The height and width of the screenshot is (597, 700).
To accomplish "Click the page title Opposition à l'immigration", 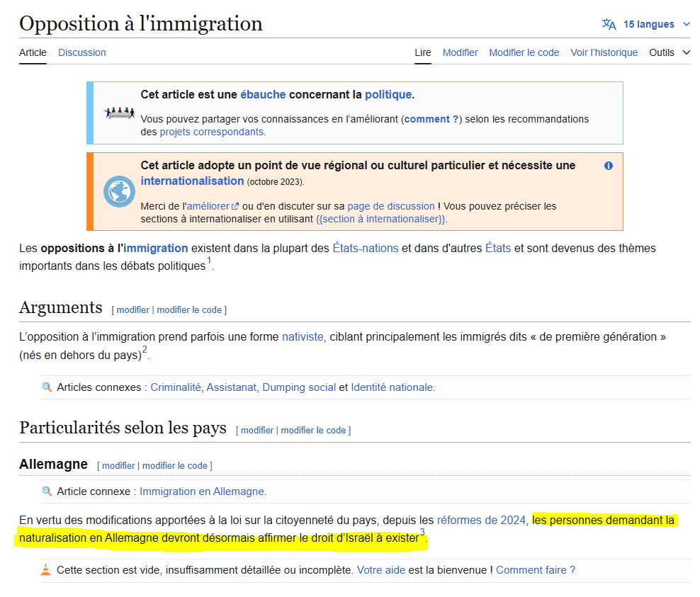I will [x=141, y=23].
